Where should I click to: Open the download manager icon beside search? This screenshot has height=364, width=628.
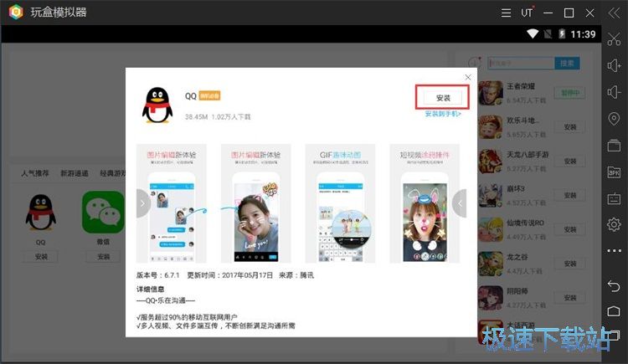(475, 63)
